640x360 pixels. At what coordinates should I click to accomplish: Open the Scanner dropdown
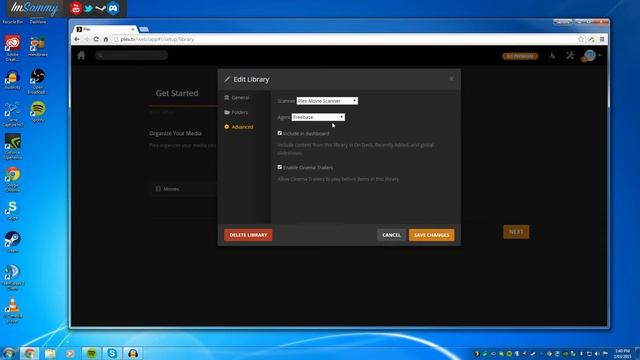(327, 101)
